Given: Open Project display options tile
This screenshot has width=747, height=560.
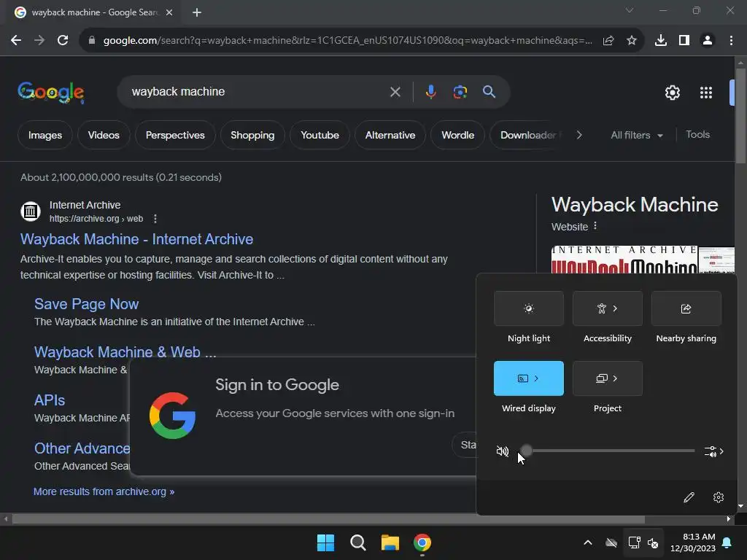Looking at the screenshot, I should click(x=608, y=378).
